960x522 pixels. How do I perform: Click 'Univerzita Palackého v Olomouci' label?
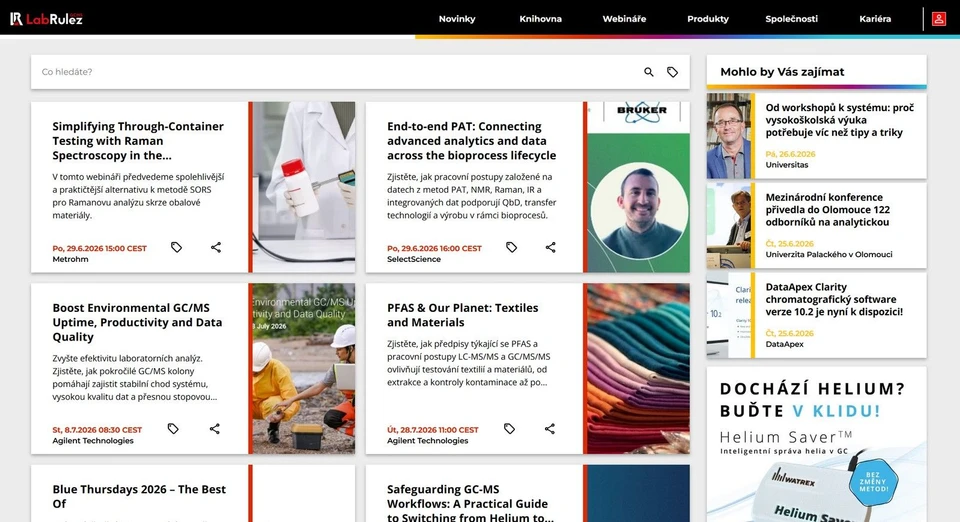click(x=829, y=255)
